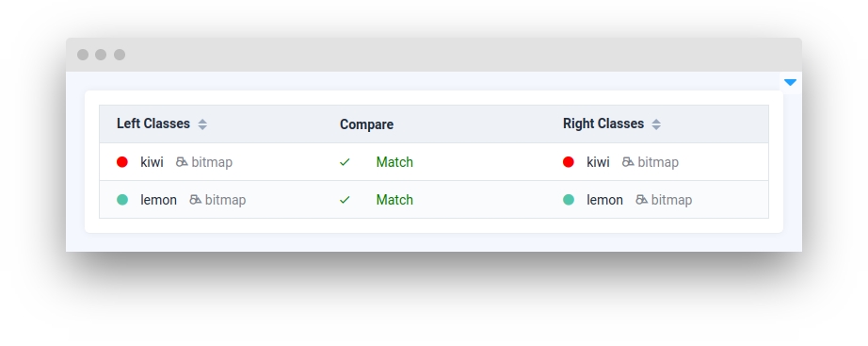868x346 pixels.
Task: Select the left kiwi class name
Action: [152, 162]
